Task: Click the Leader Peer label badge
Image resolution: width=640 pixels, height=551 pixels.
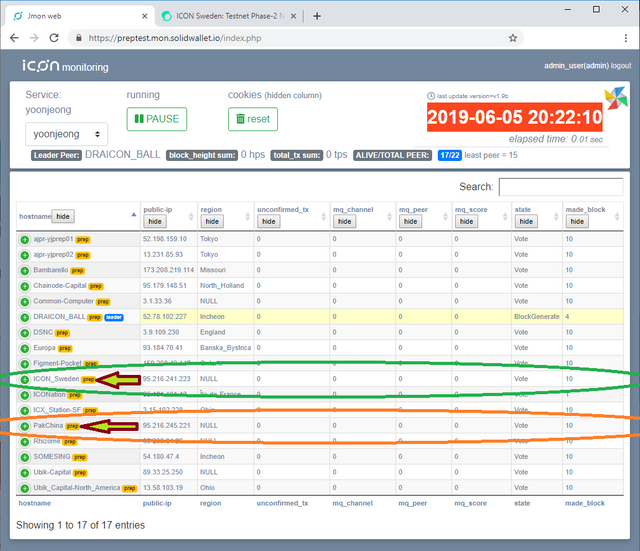Action: click(56, 155)
